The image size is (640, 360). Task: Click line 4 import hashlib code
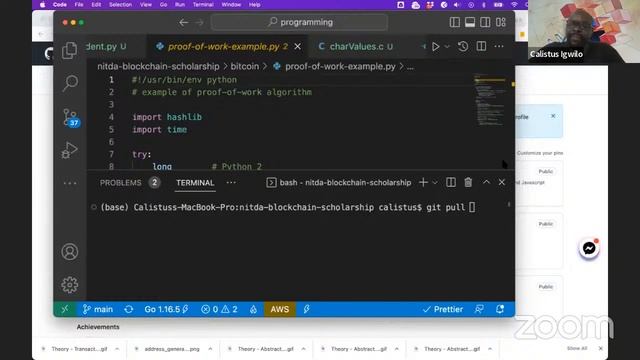(167, 117)
